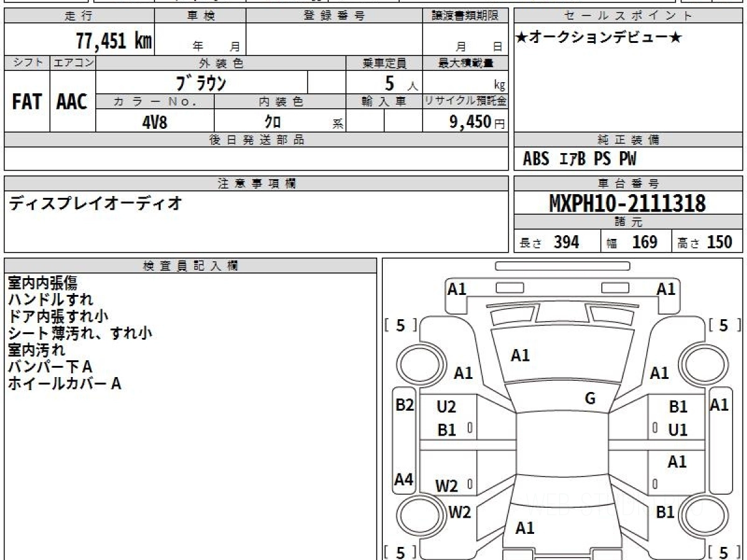The width and height of the screenshot is (747, 560).
Task: Click the note シート薄汚れ、すれ小
Action: tap(80, 334)
